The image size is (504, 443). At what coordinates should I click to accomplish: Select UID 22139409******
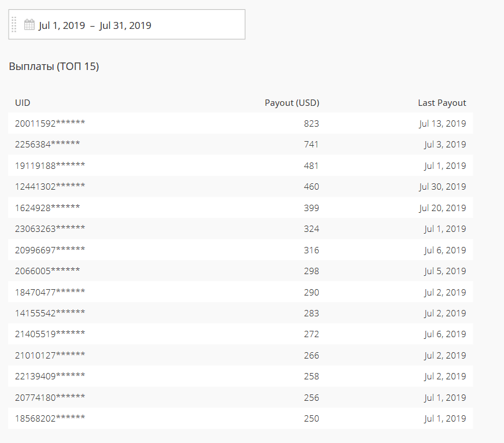coord(50,376)
